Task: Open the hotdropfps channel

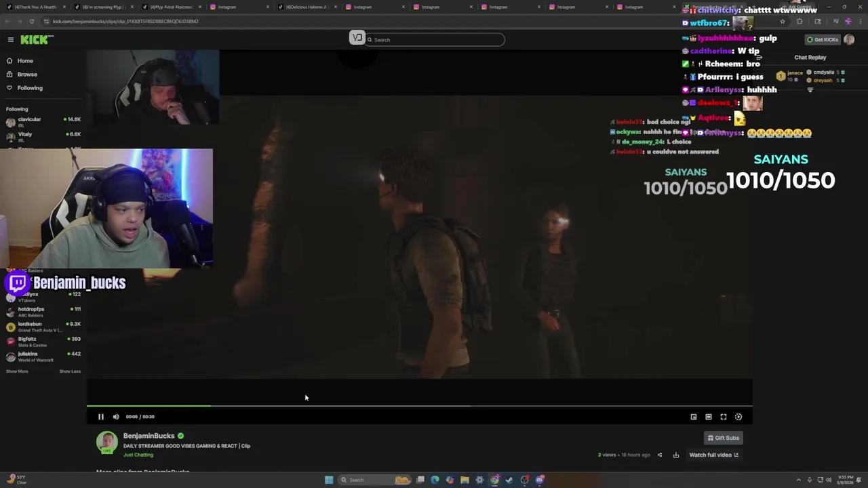Action: pyautogui.click(x=43, y=312)
